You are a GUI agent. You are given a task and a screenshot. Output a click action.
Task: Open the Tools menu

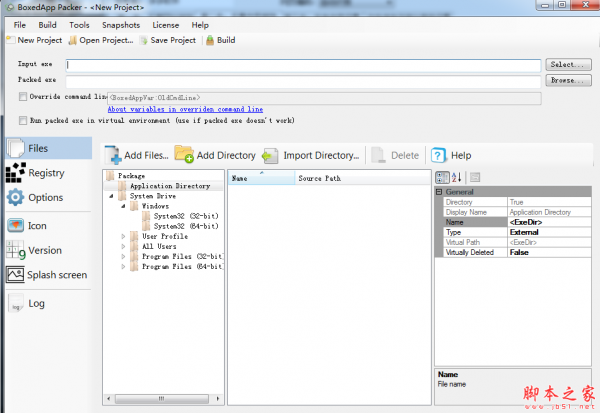[x=80, y=24]
